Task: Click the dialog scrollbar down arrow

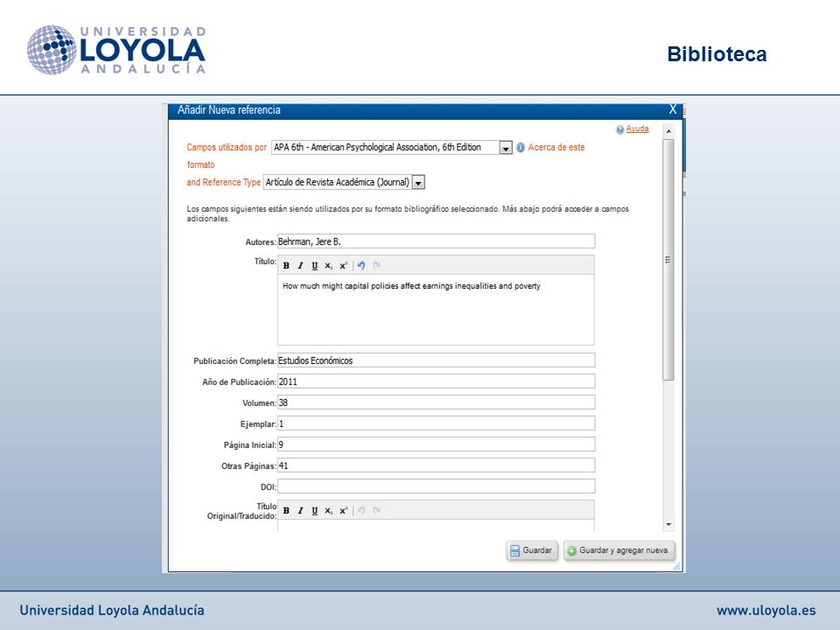Action: 668,524
